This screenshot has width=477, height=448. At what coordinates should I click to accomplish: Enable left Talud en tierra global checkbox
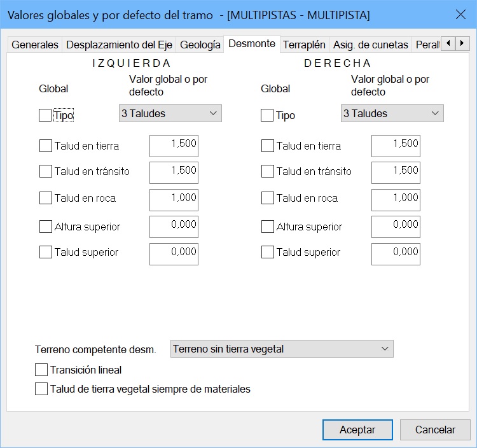[46, 146]
